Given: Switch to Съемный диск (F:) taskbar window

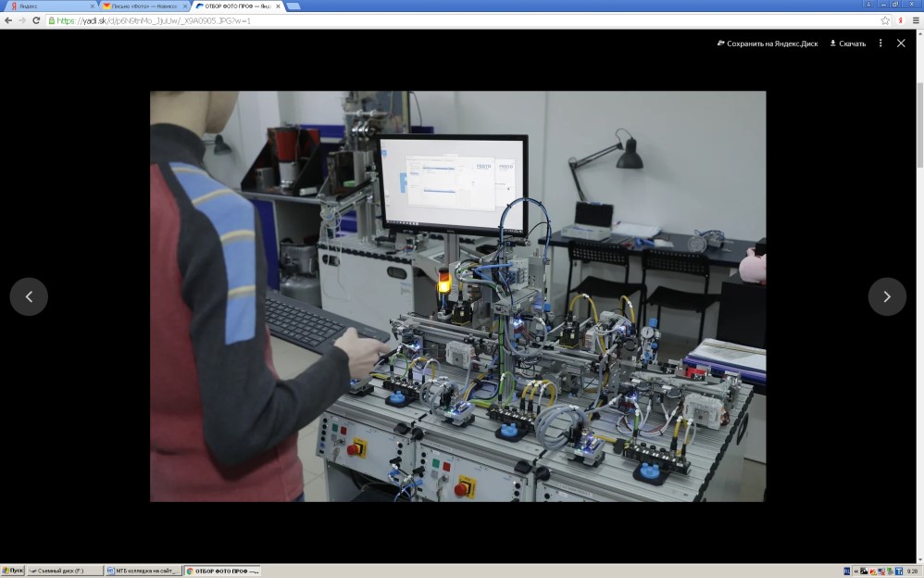Looking at the screenshot, I should coord(65,571).
